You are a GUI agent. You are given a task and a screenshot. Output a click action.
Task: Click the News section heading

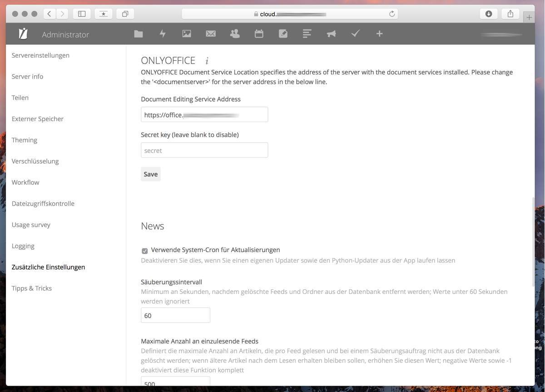pos(153,226)
